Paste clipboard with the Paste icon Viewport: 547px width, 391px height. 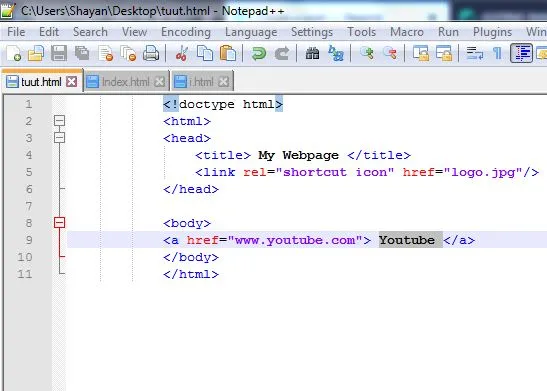pyautogui.click(x=227, y=53)
